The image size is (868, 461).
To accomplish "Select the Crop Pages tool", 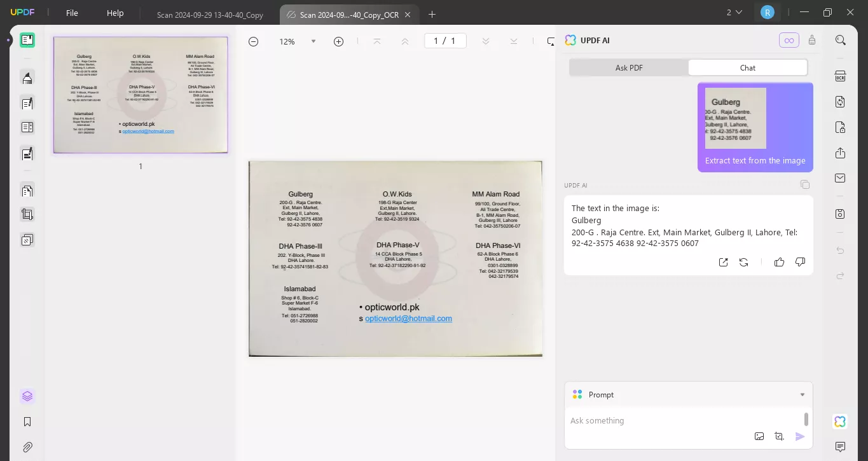I will coord(27,214).
